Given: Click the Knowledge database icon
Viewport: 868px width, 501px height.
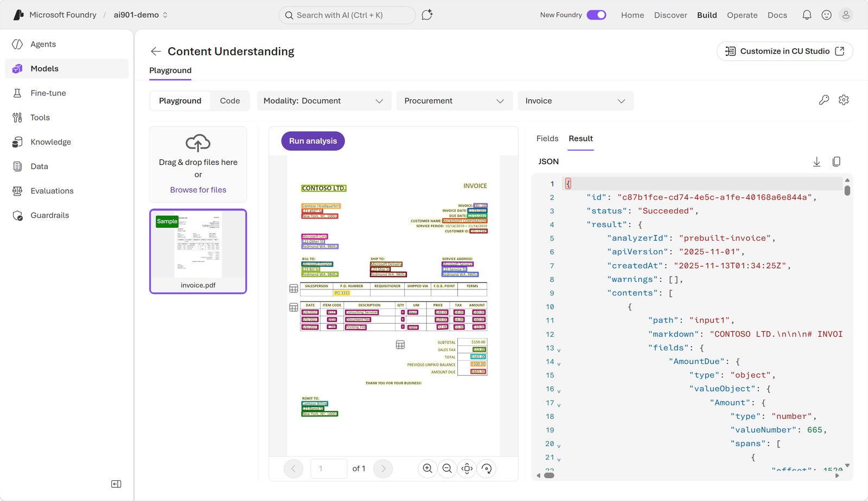Looking at the screenshot, I should coord(17,142).
